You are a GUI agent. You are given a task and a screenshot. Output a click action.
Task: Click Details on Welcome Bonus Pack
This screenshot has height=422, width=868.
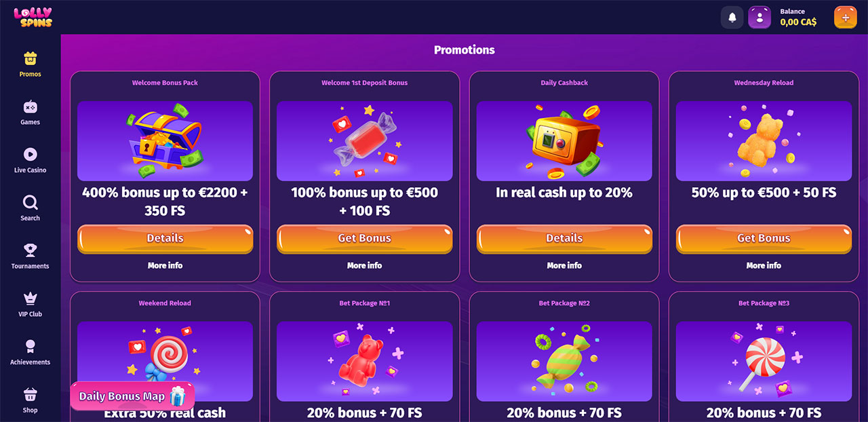[x=165, y=239]
